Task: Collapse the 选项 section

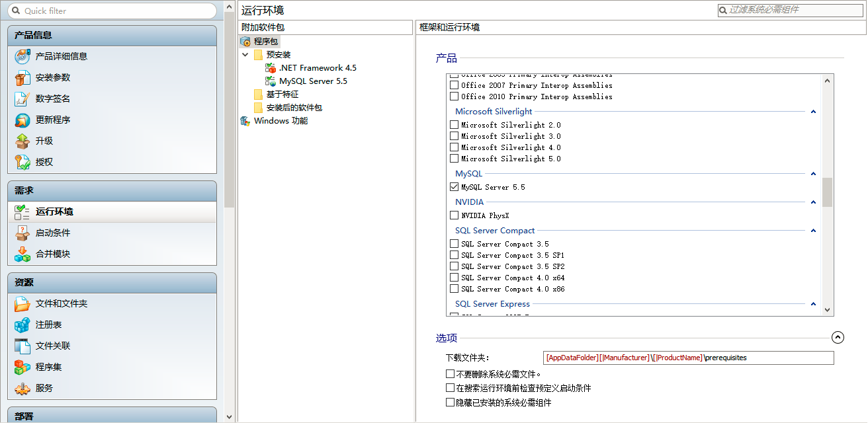Action: click(838, 337)
